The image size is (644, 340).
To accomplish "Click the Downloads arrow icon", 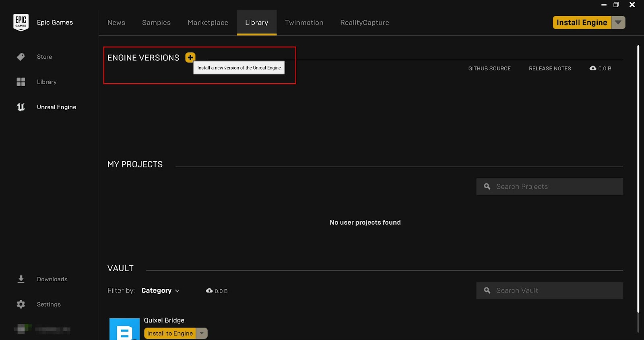I will (21, 279).
